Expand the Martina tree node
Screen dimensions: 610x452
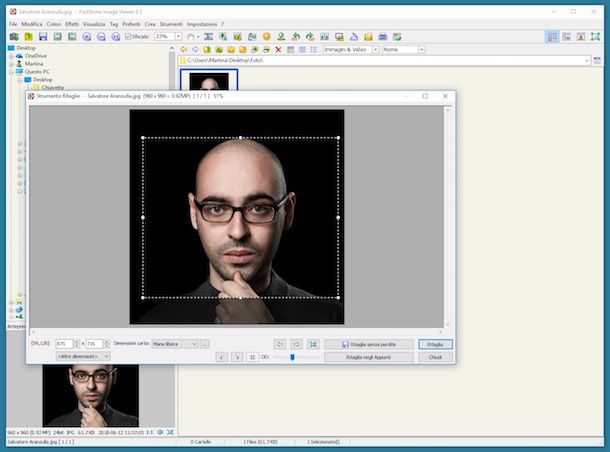[11, 64]
